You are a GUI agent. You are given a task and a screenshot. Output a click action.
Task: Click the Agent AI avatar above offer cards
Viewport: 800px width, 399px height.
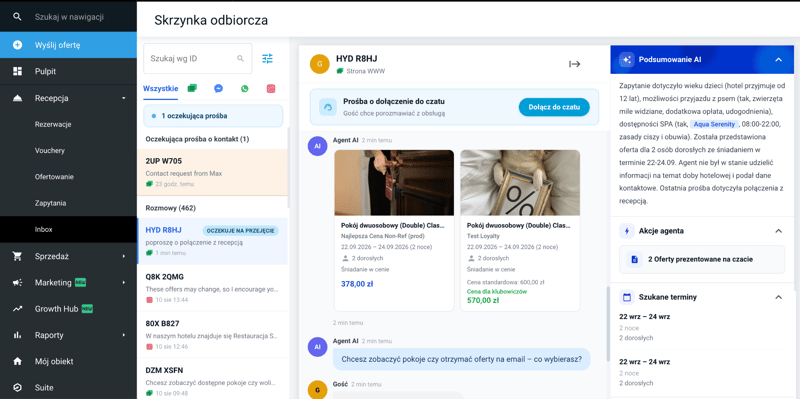click(x=317, y=146)
